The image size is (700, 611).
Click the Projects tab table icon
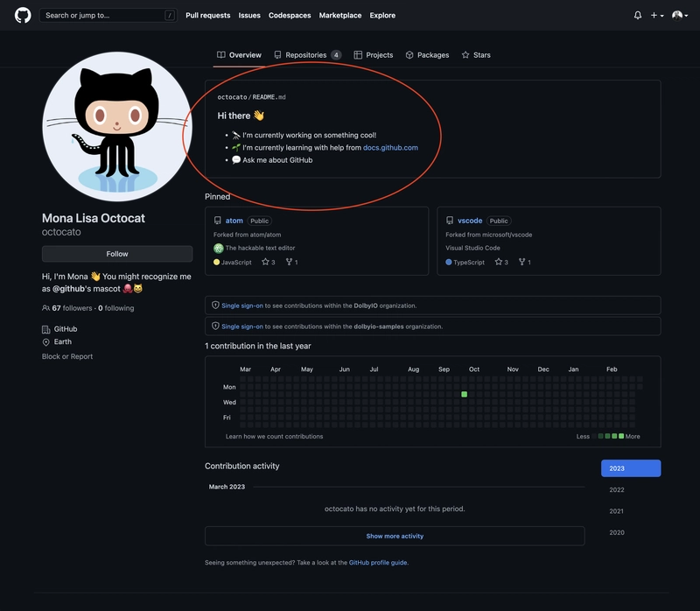pyautogui.click(x=358, y=55)
